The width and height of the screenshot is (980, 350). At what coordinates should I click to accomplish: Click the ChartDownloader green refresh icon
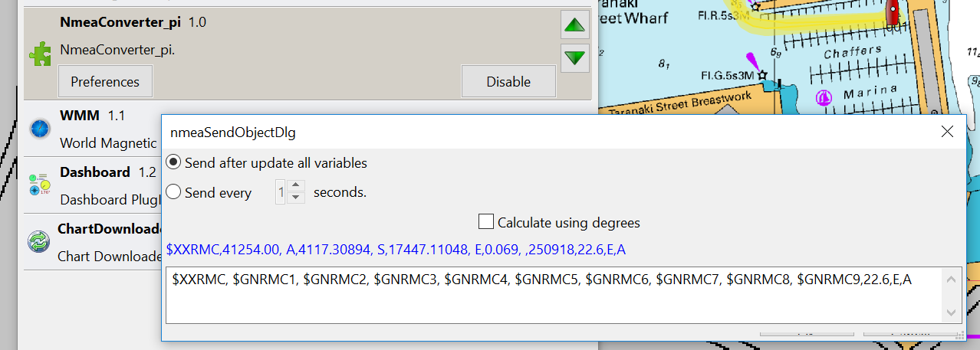click(38, 241)
